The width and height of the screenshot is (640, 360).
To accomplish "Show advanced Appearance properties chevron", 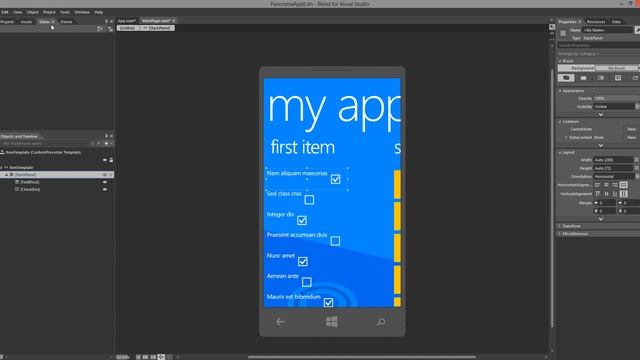I will coord(600,115).
